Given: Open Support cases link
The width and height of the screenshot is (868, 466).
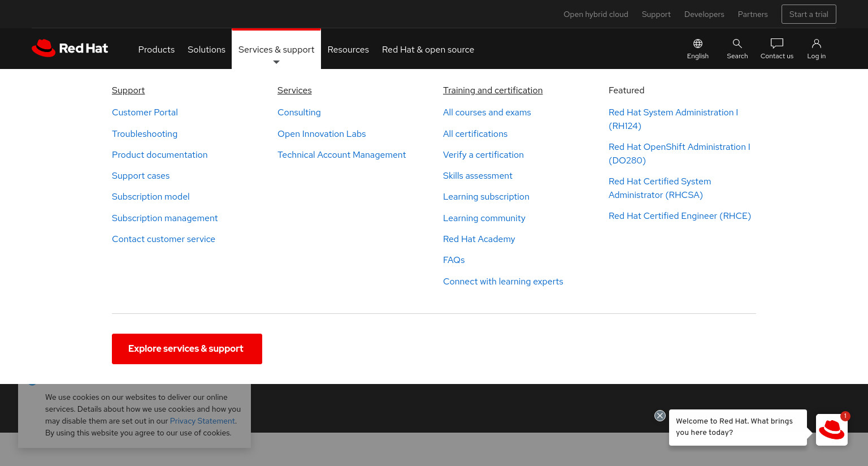Looking at the screenshot, I should pyautogui.click(x=141, y=175).
